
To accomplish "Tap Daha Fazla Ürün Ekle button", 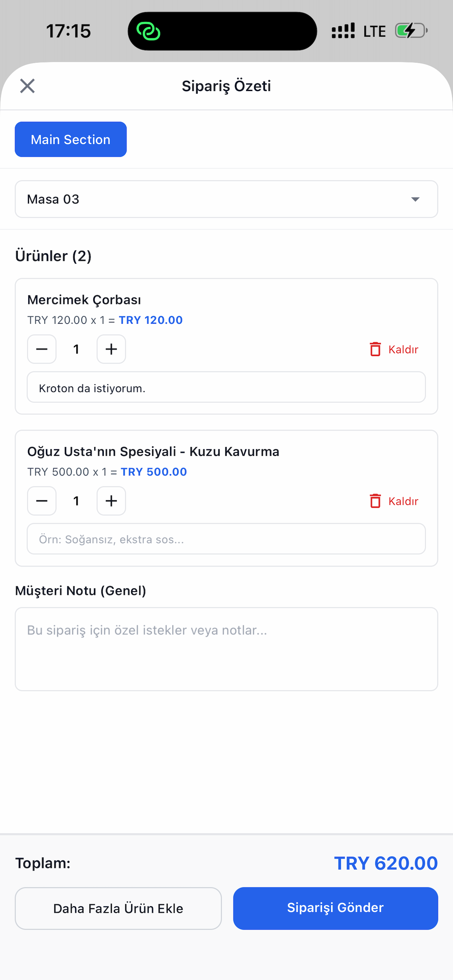I will pos(119,908).
